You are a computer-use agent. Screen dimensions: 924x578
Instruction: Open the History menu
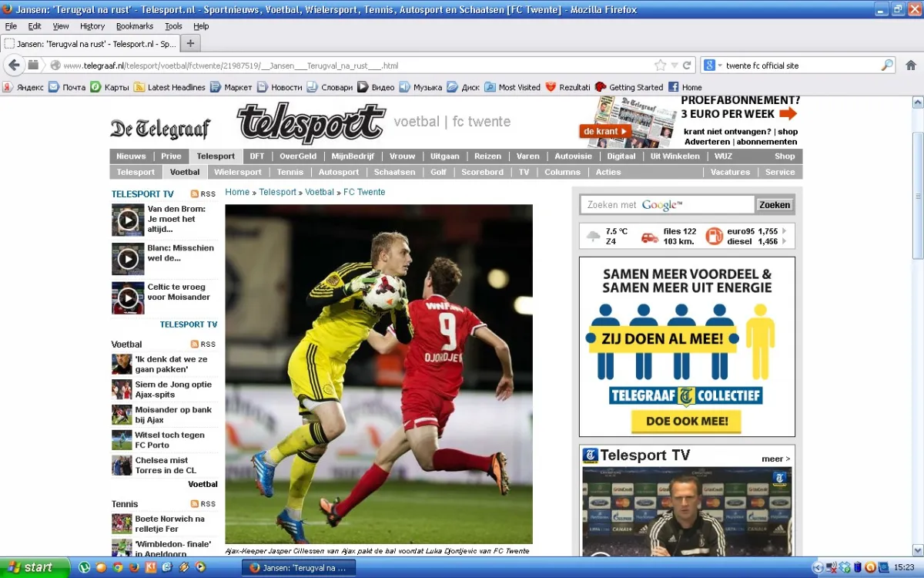(x=92, y=26)
